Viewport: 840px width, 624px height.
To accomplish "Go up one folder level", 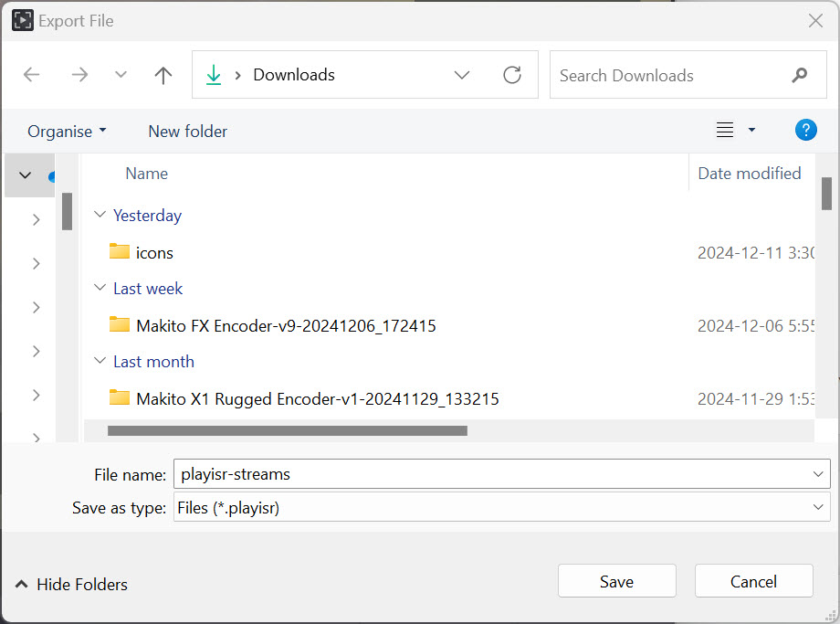I will pos(163,75).
